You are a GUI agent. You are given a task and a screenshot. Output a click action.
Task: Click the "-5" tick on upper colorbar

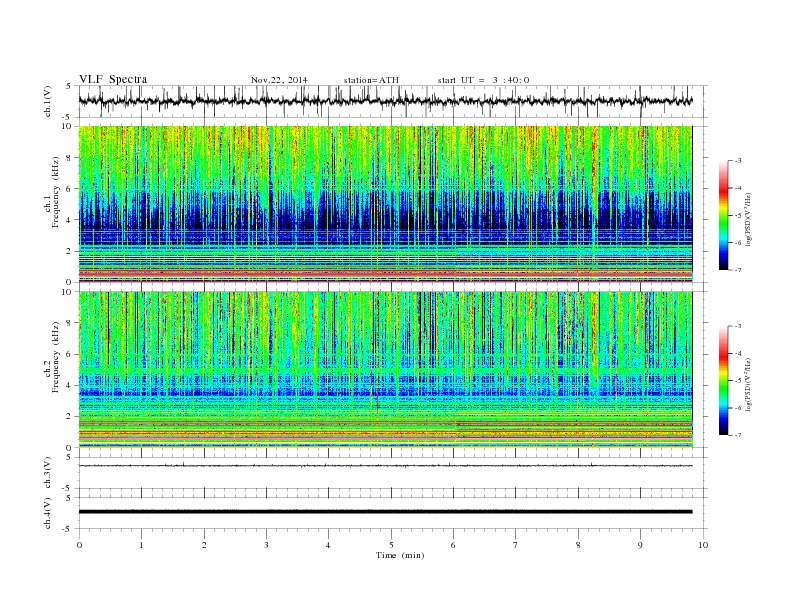(737, 216)
